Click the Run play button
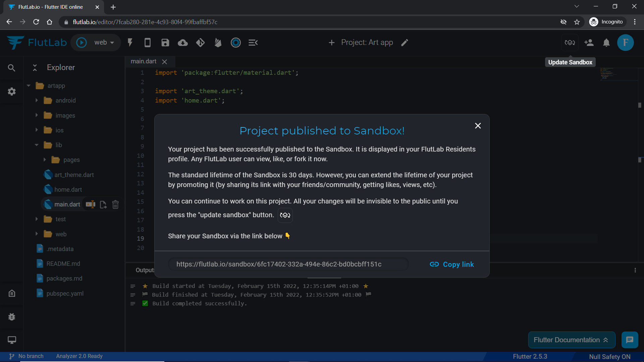Viewport: 644px width, 362px height. [x=82, y=43]
